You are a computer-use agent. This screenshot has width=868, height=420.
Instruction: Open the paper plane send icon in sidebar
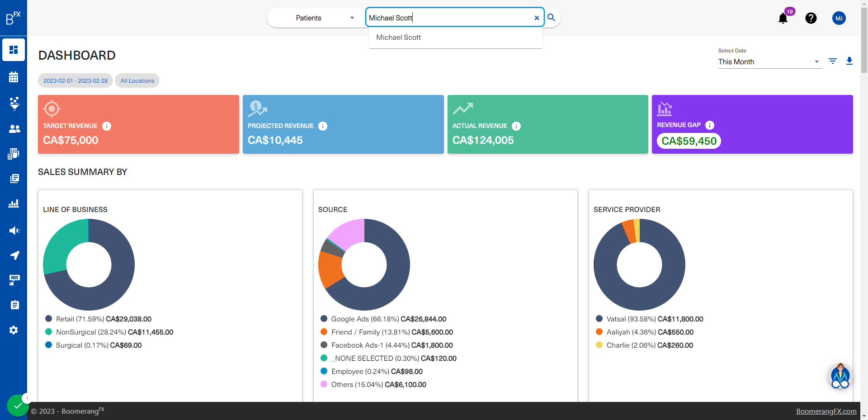14,255
